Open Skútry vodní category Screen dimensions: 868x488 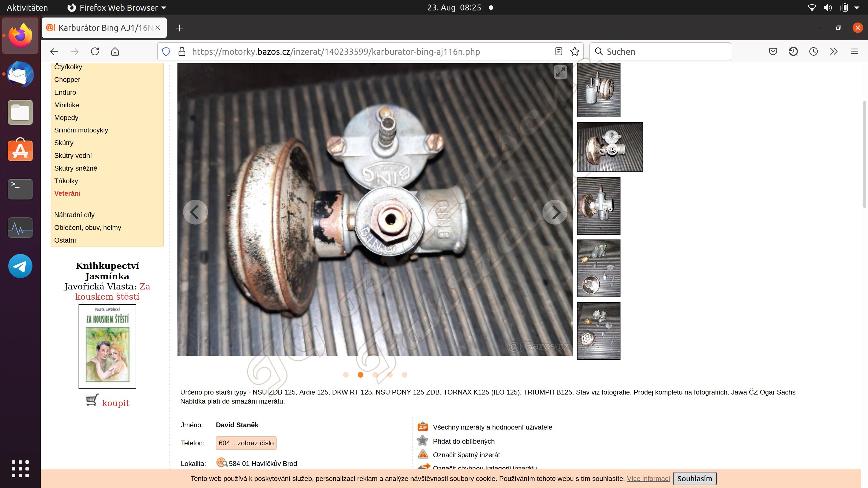pos(73,155)
